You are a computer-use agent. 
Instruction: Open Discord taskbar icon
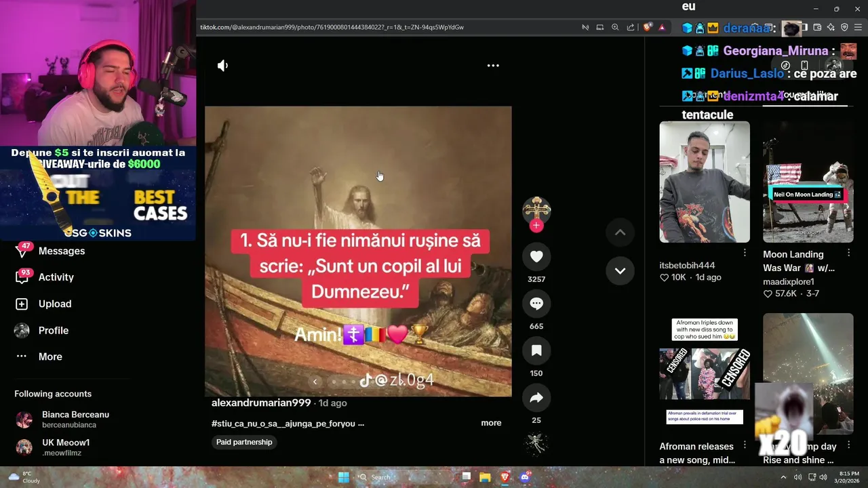524,477
